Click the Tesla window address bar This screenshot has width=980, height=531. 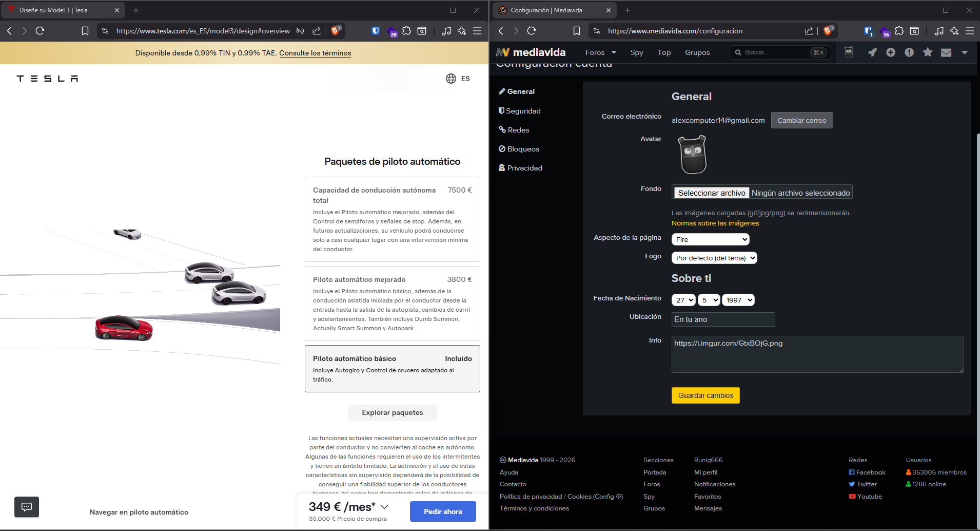[203, 31]
